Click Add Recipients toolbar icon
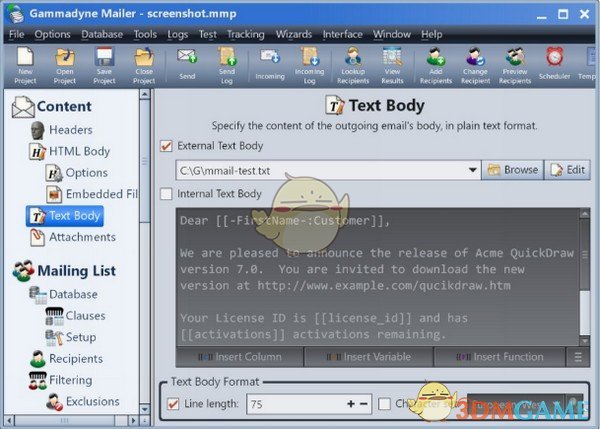 pos(436,65)
